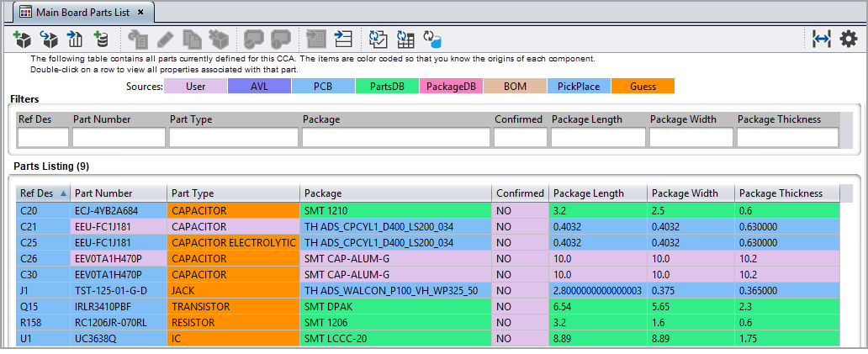The width and height of the screenshot is (868, 354).
Task: Click the grayed export document icon
Action: (137, 40)
